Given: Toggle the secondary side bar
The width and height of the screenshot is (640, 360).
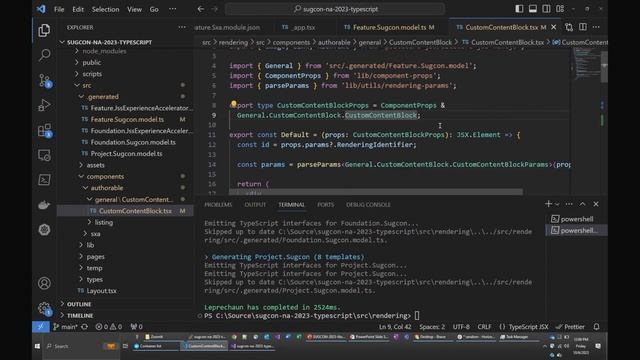Looking at the screenshot, I should point(546,9).
